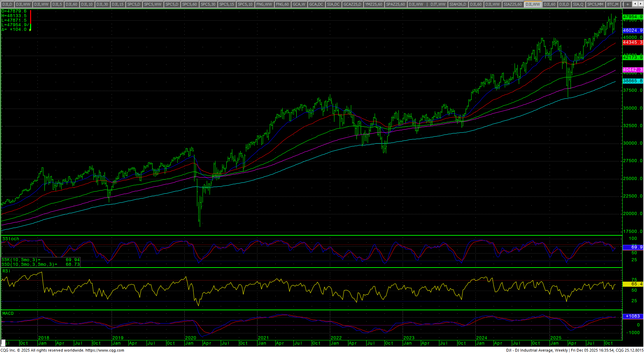Click the red-green price range bar indicator
Image resolution: width=644 pixels, height=353 pixels.
[30, 20]
